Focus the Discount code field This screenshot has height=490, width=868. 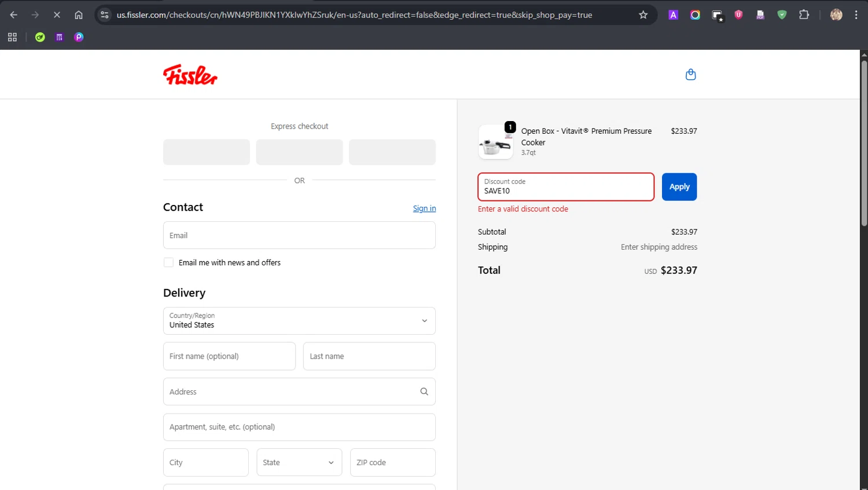point(566,187)
